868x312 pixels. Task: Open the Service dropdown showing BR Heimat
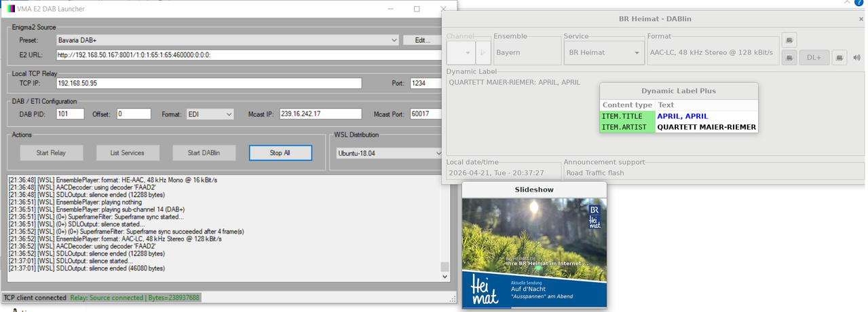[604, 52]
